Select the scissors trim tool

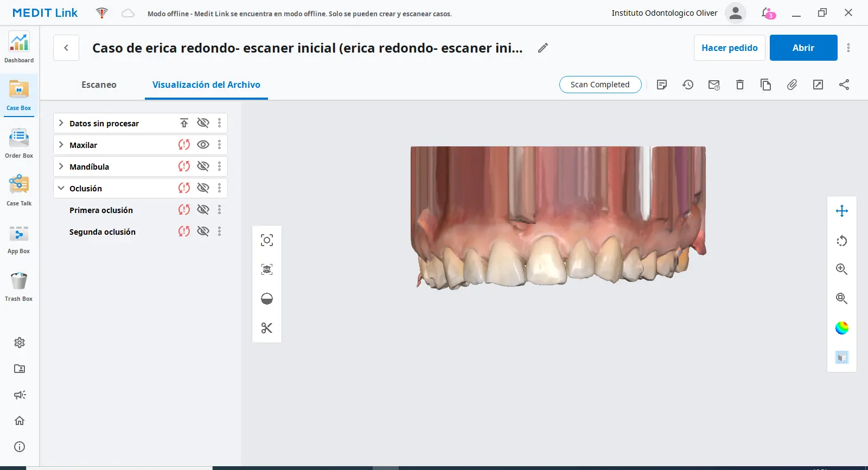tap(266, 328)
